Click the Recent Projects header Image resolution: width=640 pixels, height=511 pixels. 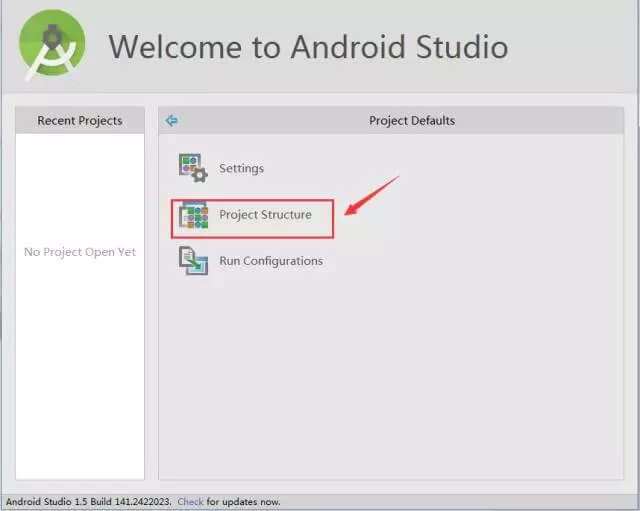[80, 120]
